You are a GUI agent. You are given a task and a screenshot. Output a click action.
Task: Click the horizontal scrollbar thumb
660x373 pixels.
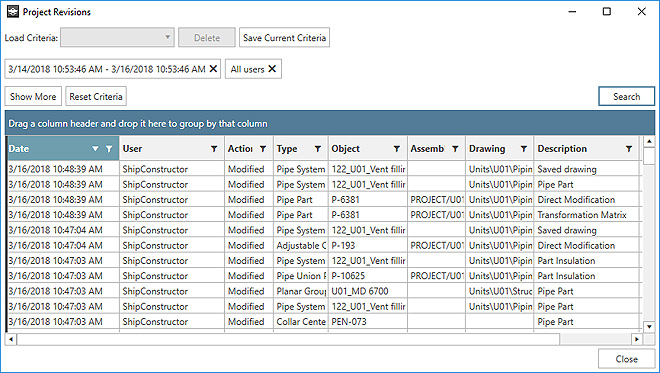coord(288,339)
